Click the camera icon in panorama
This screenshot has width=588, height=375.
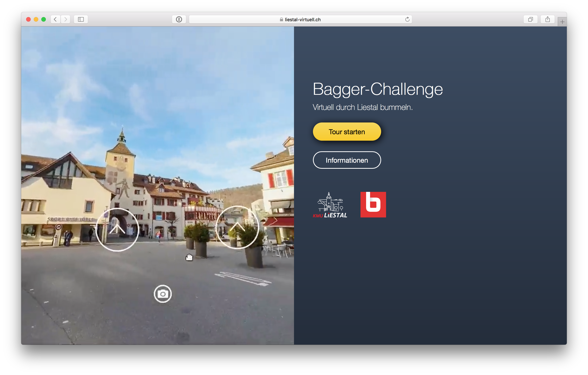point(163,294)
